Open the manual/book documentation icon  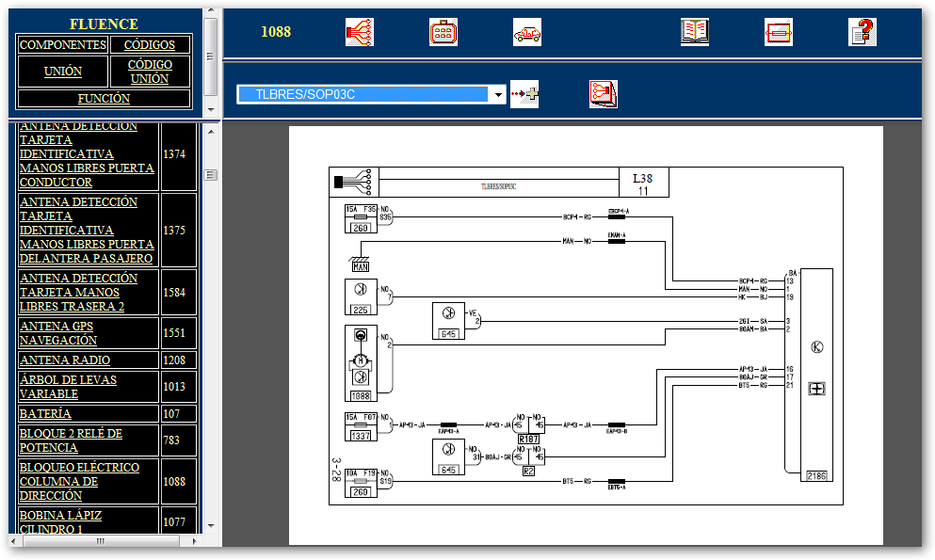coord(694,31)
